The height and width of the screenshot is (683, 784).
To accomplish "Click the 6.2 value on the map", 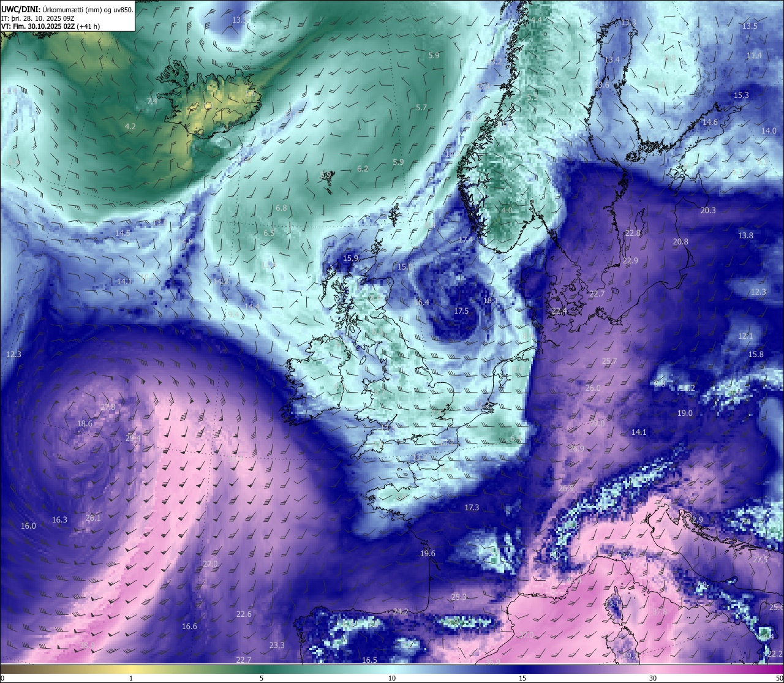I will (x=363, y=169).
